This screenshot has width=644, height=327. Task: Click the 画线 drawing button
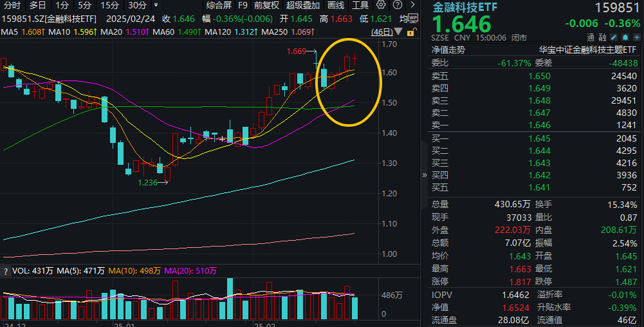click(336, 5)
